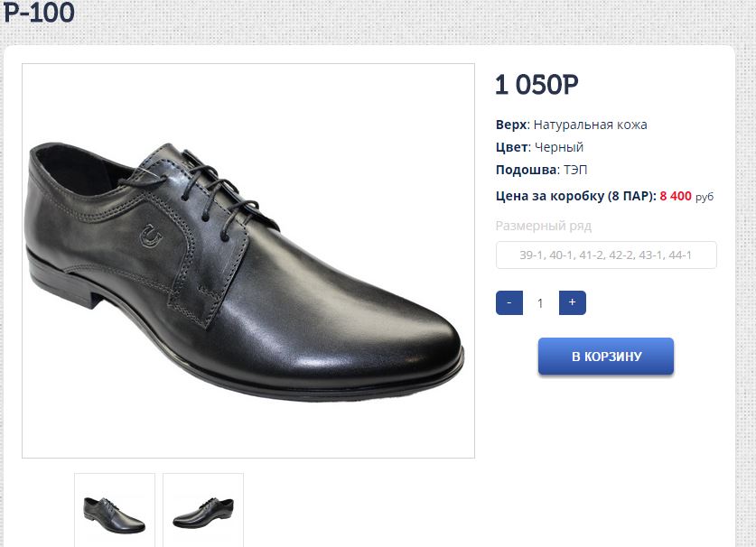This screenshot has height=547, width=756.
Task: Click the red 8 400 box price
Action: coord(676,195)
